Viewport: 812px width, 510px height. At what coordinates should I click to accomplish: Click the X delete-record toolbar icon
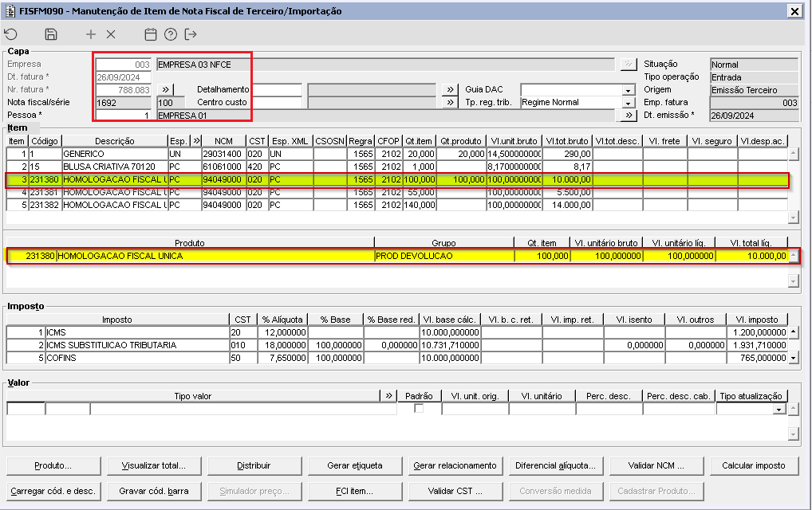pyautogui.click(x=111, y=34)
